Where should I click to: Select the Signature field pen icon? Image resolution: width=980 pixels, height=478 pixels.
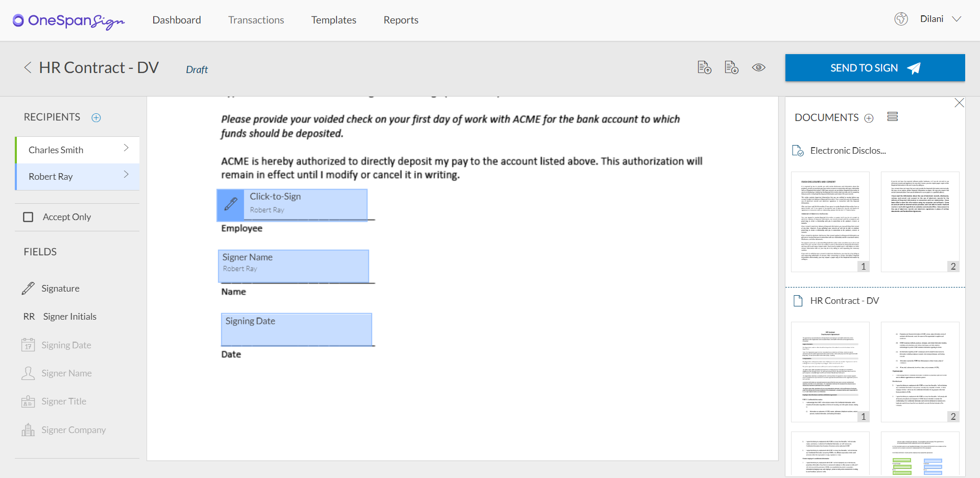coord(29,289)
